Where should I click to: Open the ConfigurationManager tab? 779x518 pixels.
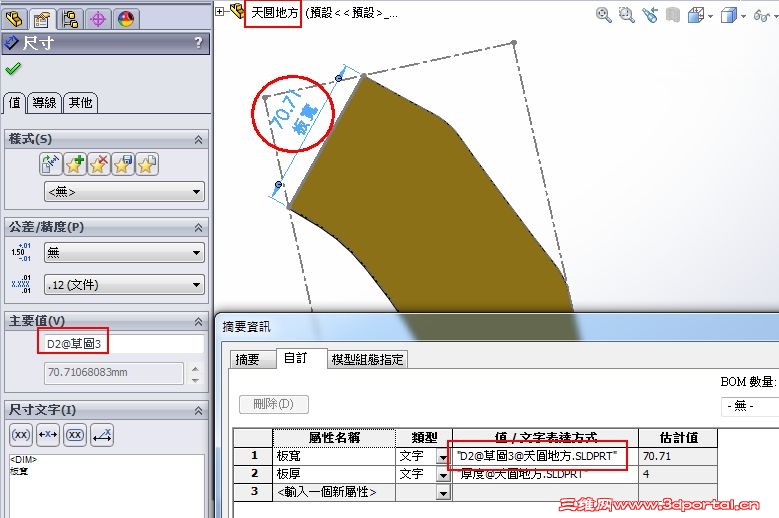tap(70, 19)
